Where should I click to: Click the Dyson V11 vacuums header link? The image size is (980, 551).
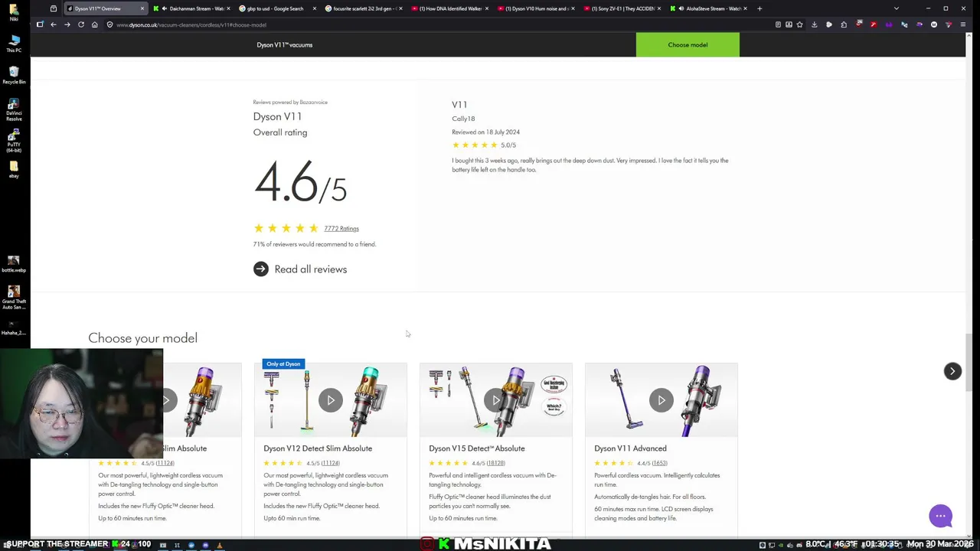[x=284, y=44]
